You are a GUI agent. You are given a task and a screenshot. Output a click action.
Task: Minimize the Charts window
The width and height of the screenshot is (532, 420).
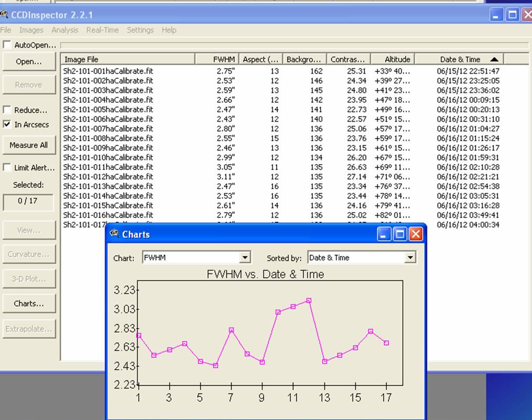[x=384, y=234]
